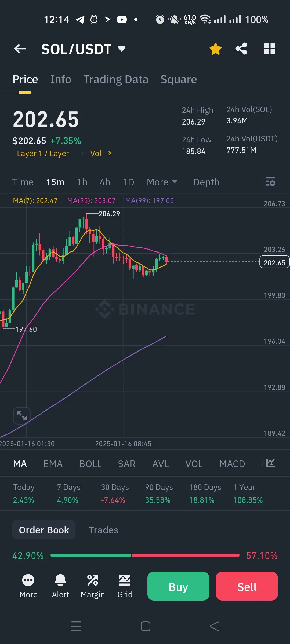Open the More options button with dots

28,586
